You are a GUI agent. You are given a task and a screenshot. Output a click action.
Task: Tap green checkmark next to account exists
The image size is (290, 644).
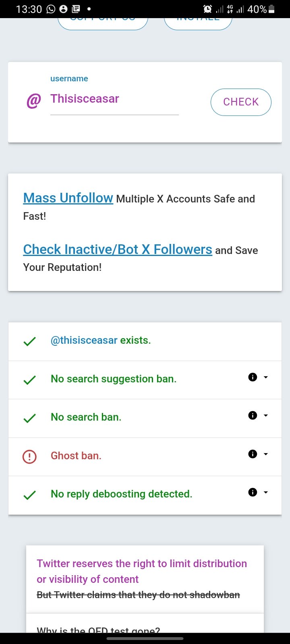pyautogui.click(x=29, y=341)
